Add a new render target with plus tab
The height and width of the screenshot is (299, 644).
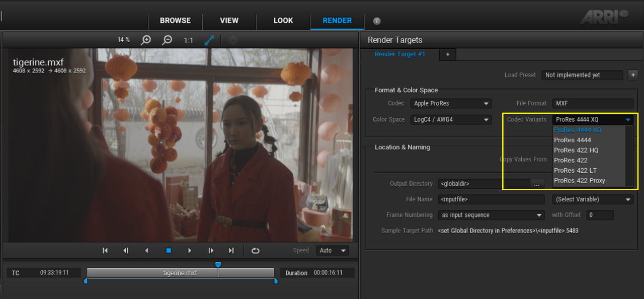coord(448,54)
